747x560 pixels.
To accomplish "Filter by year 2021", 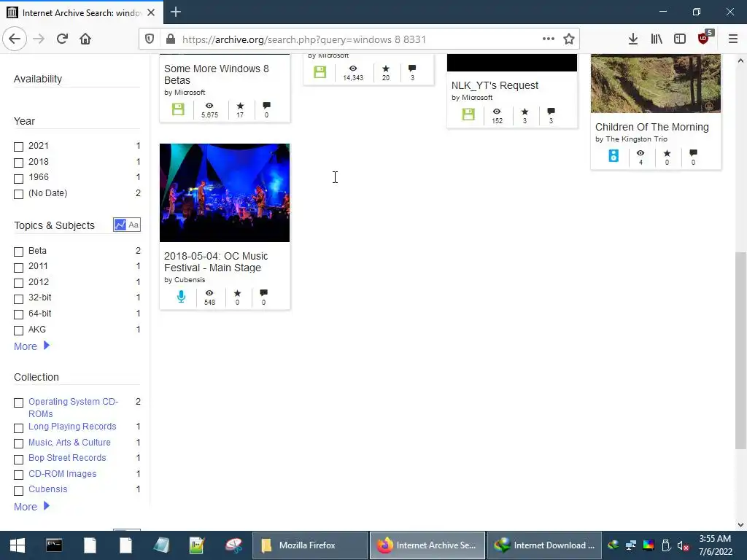I will (18, 147).
